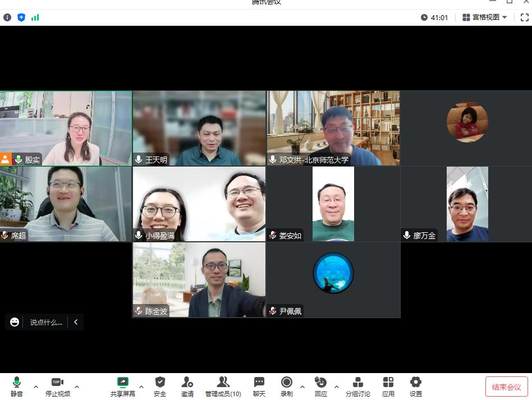Screen dimensions: 532x400
Task: Open the 安全 security options
Action: click(160, 386)
